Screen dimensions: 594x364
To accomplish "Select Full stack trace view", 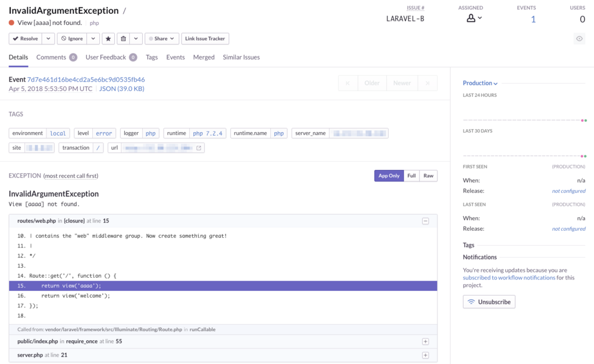I will click(411, 176).
